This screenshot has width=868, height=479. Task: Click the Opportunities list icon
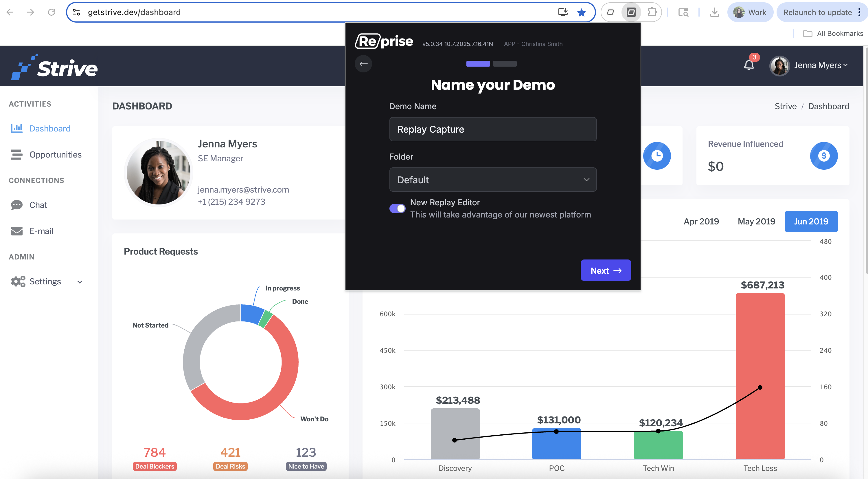tap(16, 154)
